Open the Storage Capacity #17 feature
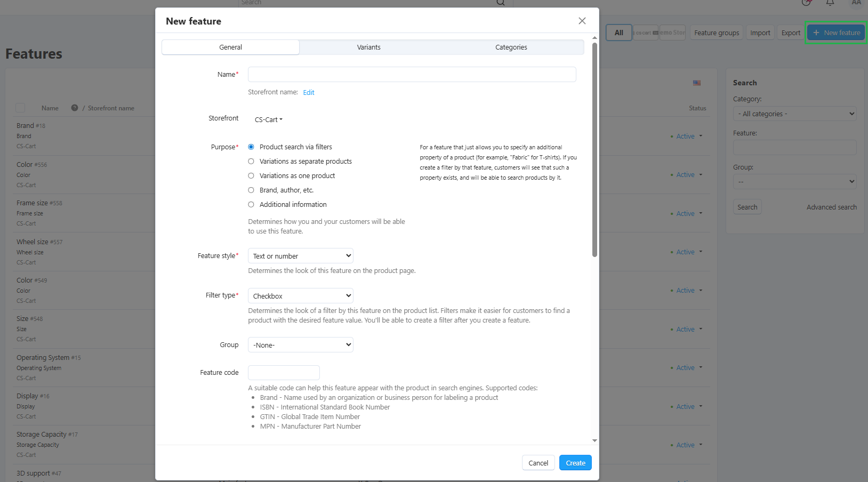868x482 pixels. coord(42,435)
